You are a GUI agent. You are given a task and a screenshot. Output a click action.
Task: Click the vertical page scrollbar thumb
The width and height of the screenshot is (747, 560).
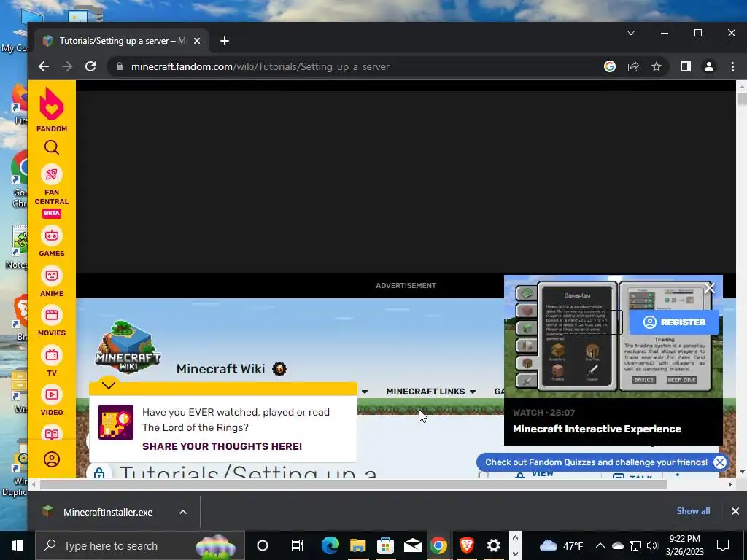(x=741, y=98)
